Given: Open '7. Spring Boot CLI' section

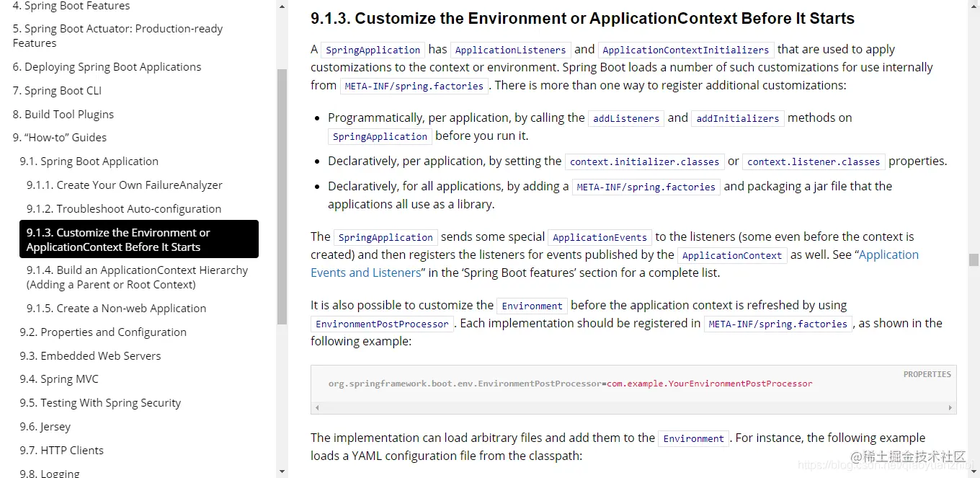Looking at the screenshot, I should click(57, 91).
